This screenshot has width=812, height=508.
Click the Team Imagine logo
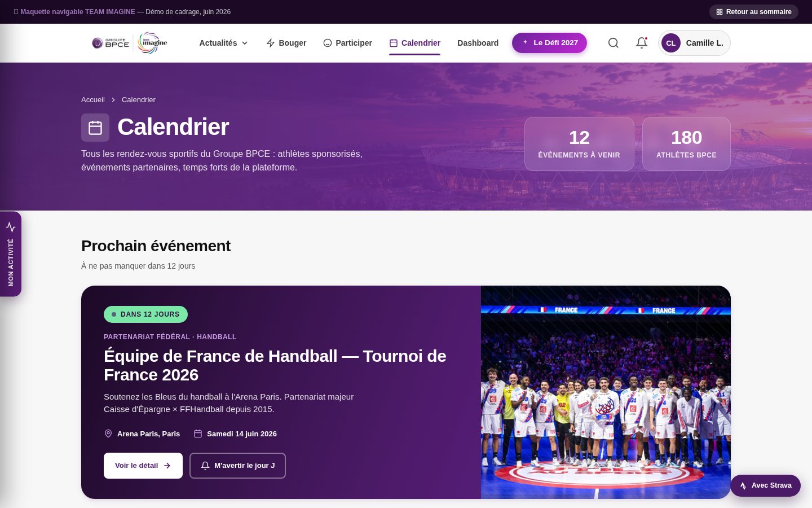pyautogui.click(x=152, y=43)
